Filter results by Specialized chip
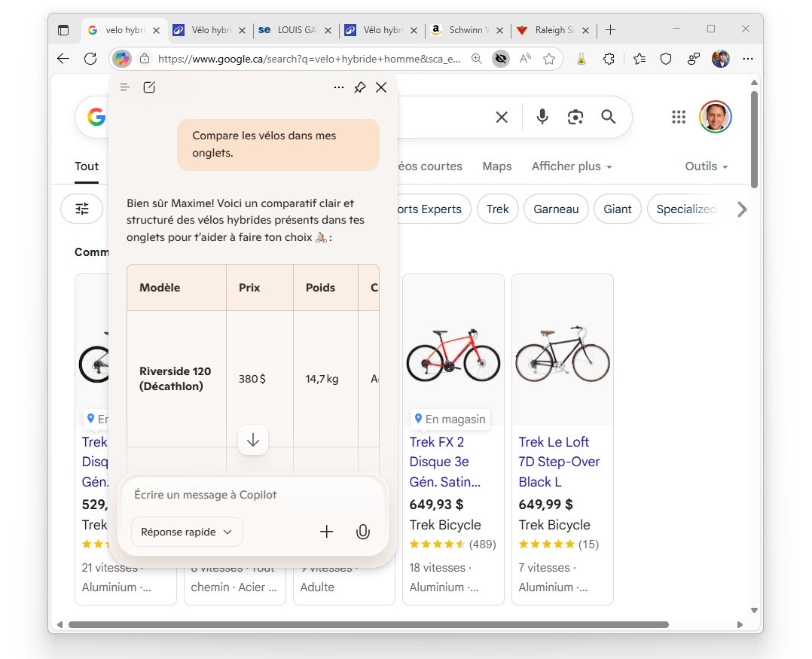The height and width of the screenshot is (659, 812). 686,209
